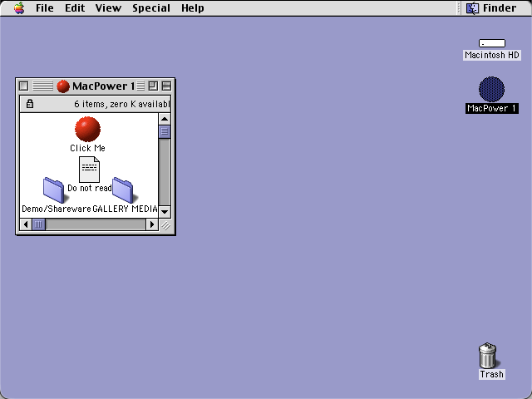This screenshot has width=532, height=399.
Task: Click the horizontal scrollbar right arrow
Action: (x=151, y=224)
